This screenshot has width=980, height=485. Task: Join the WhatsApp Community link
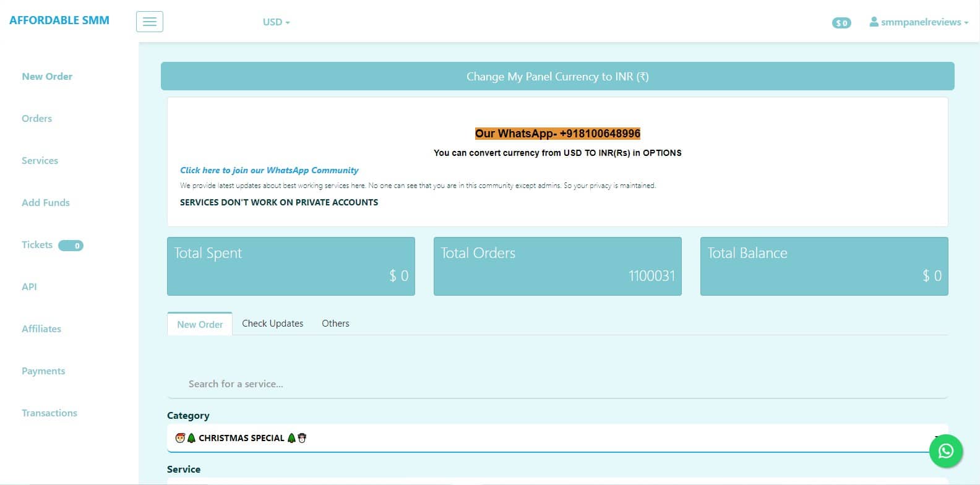pyautogui.click(x=269, y=170)
